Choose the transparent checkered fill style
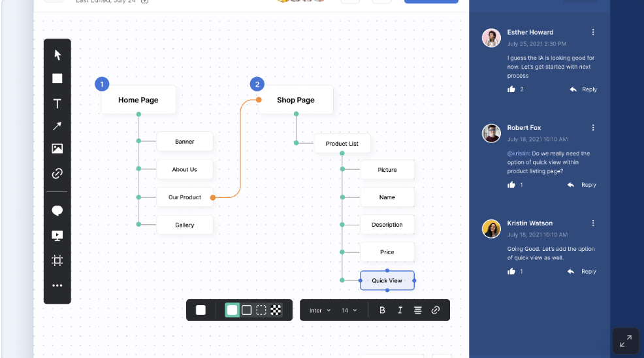Image resolution: width=644 pixels, height=358 pixels. click(x=276, y=310)
